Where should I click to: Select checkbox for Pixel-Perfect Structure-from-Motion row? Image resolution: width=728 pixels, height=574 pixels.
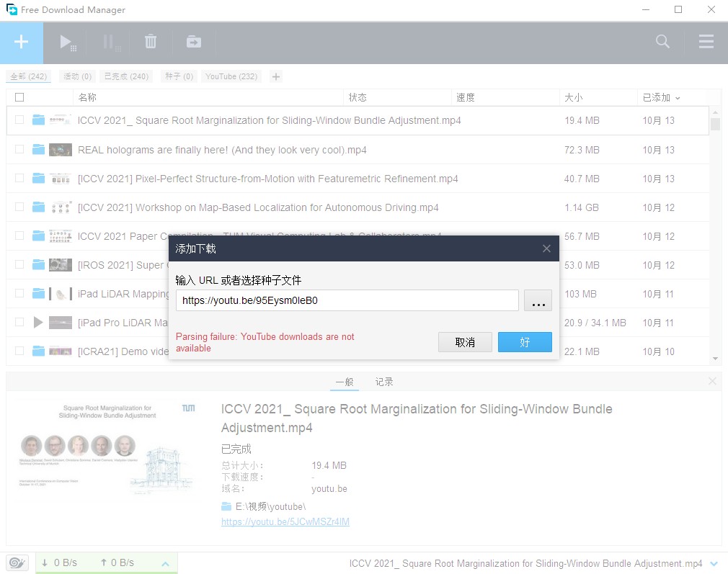pos(19,179)
